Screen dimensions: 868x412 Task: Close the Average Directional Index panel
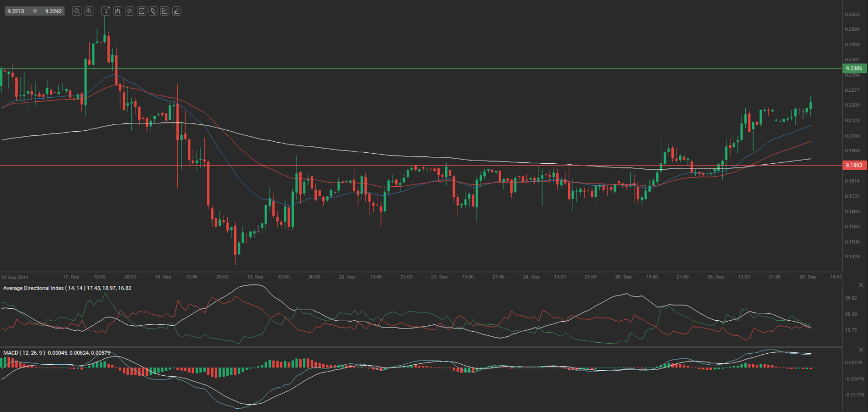point(861,285)
